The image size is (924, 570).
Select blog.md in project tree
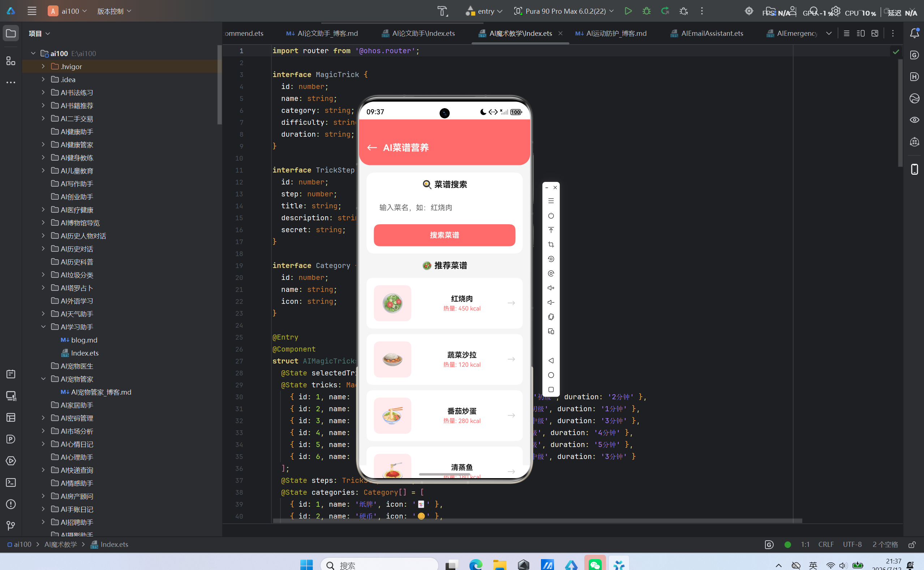click(84, 340)
